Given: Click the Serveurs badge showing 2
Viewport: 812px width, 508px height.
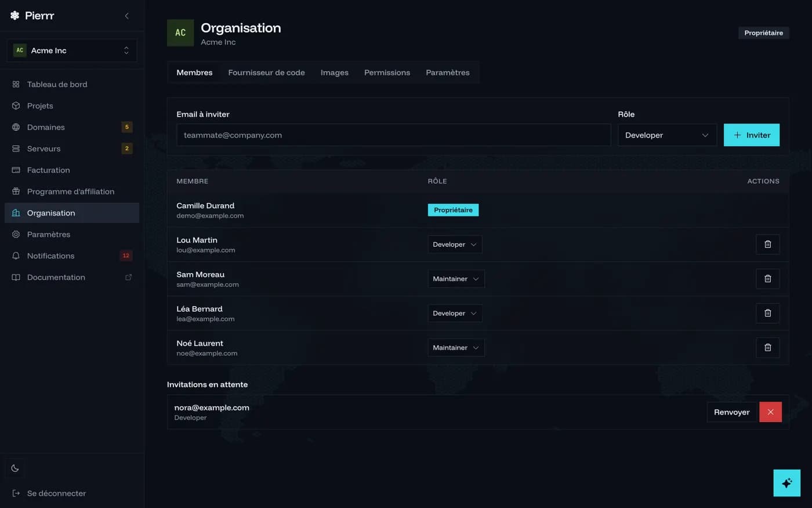Looking at the screenshot, I should [x=127, y=149].
